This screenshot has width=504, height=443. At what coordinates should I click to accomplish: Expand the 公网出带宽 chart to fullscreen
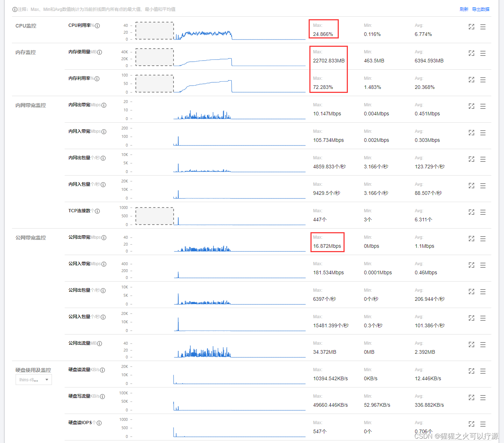[x=471, y=239]
